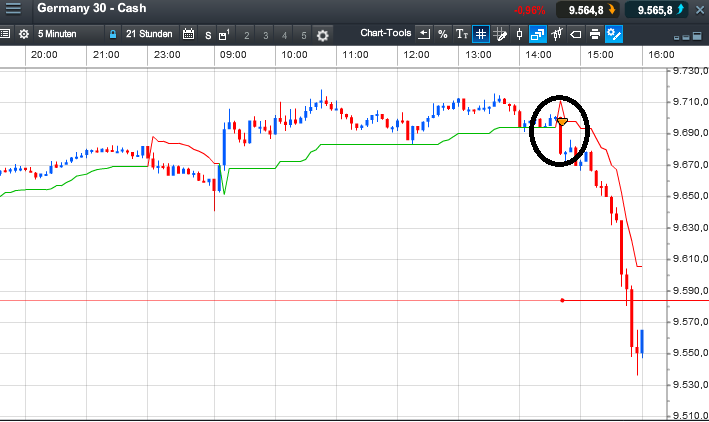The image size is (709, 422).
Task: Select layout preset 5
Action: coord(303,35)
